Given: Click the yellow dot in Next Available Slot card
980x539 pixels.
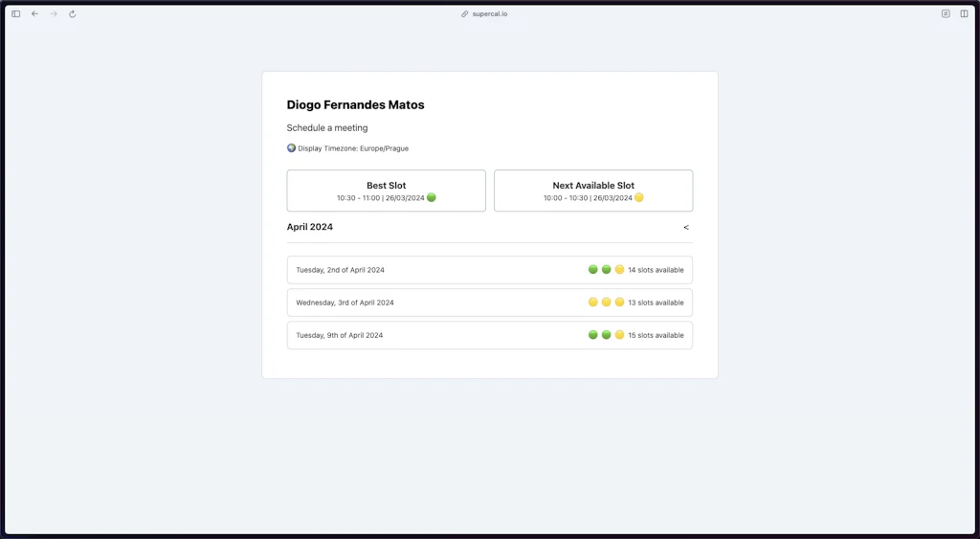Looking at the screenshot, I should click(x=639, y=198).
